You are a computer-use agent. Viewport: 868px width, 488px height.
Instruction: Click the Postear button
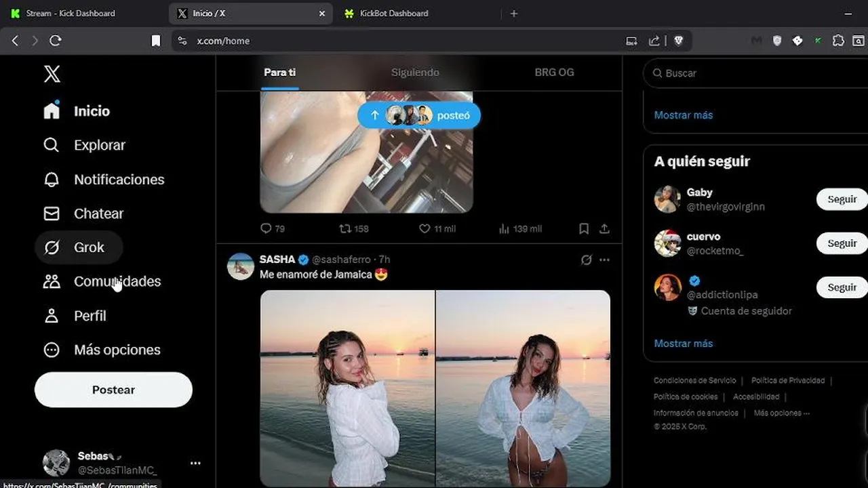pos(113,390)
